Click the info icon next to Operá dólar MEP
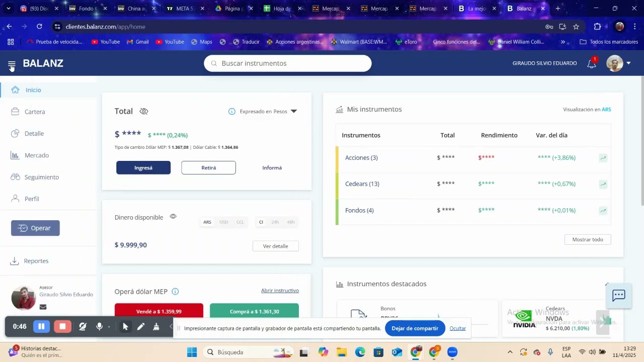Viewport: 644px width, 362px height. [x=175, y=292]
